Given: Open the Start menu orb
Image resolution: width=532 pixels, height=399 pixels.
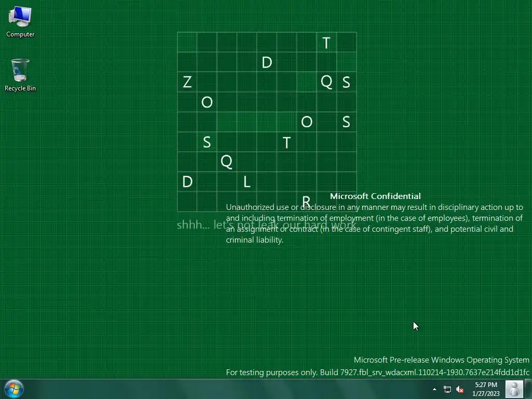Looking at the screenshot, I should pyautogui.click(x=14, y=389).
